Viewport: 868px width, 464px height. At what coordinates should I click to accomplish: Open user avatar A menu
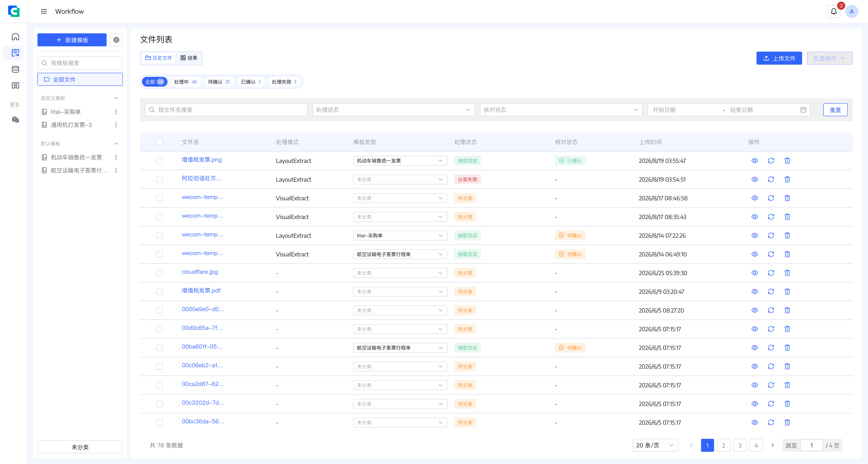pos(851,11)
